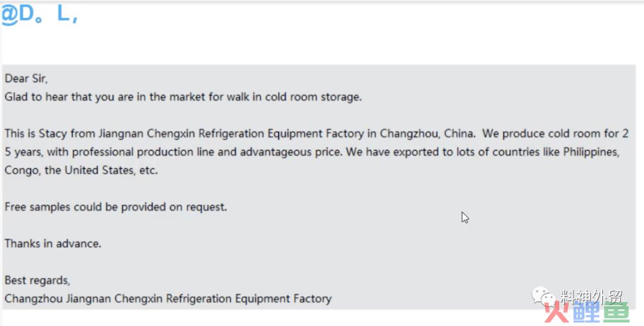644x326 pixels.
Task: Click the name 'Stacy' in the email
Action: pyautogui.click(x=53, y=134)
